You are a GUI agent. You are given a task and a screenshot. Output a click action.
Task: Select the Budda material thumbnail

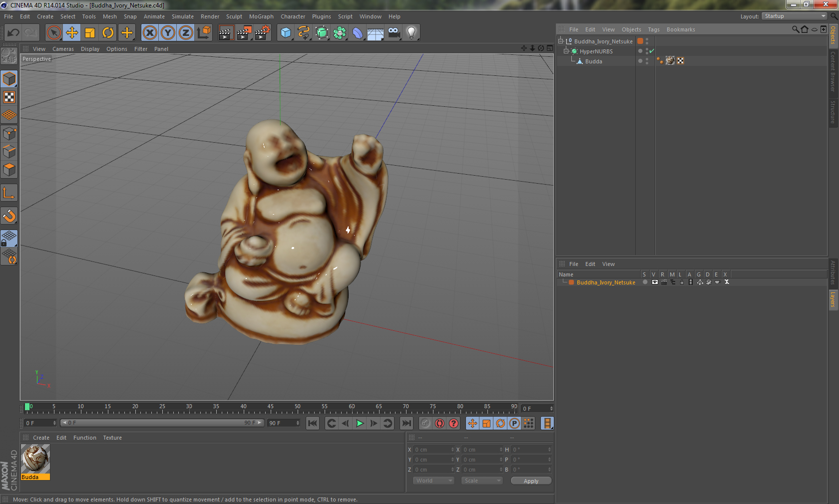click(x=35, y=459)
